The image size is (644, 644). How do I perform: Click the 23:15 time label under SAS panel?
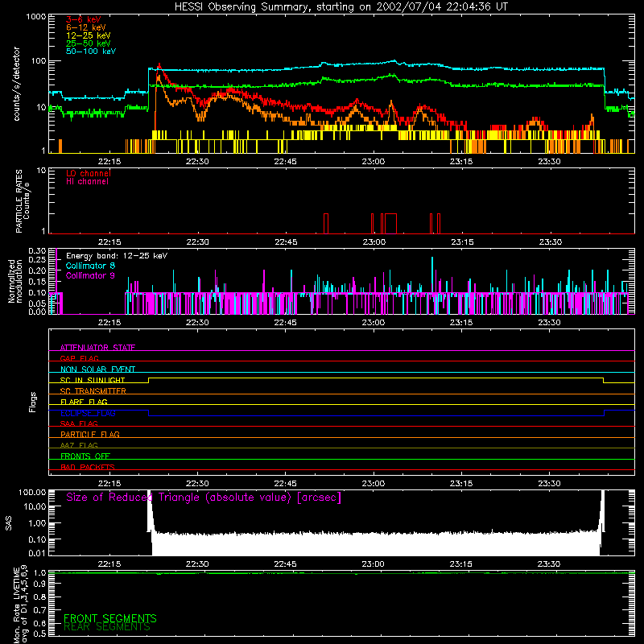click(461, 564)
